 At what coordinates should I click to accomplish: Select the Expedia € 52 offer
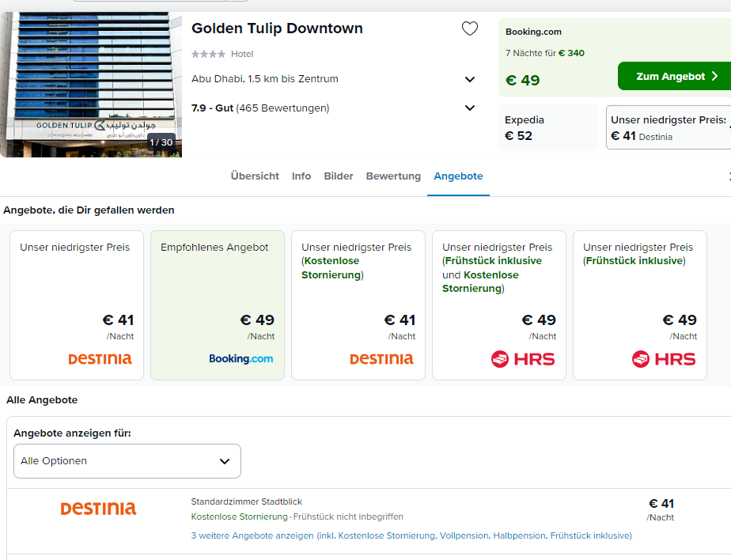548,127
